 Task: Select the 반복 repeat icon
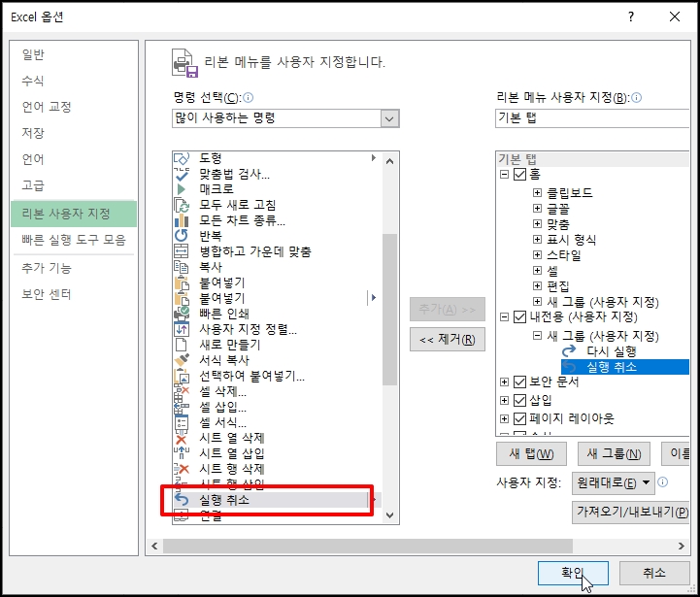[182, 236]
